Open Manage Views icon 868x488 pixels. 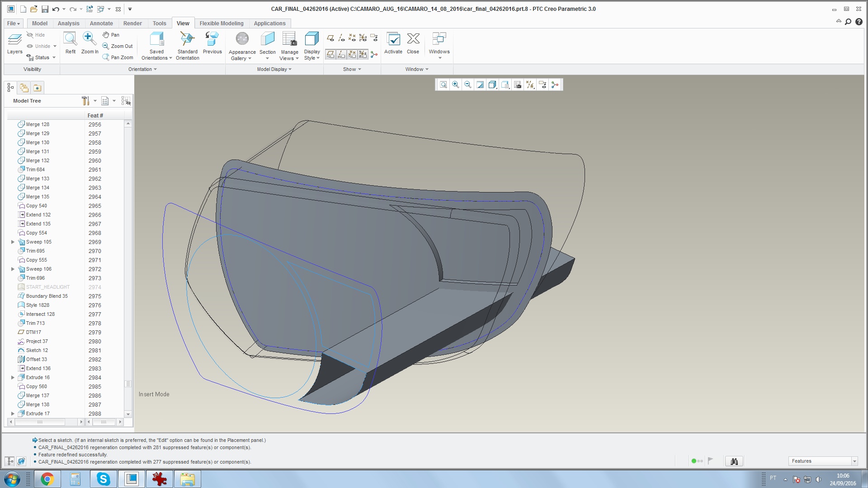coord(289,40)
